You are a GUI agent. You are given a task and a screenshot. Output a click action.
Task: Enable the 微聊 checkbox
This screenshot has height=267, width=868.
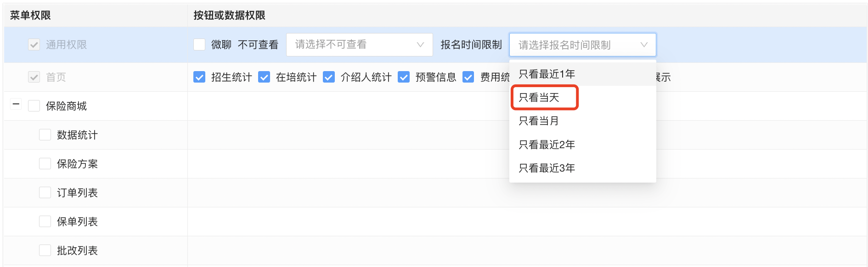[x=199, y=44]
